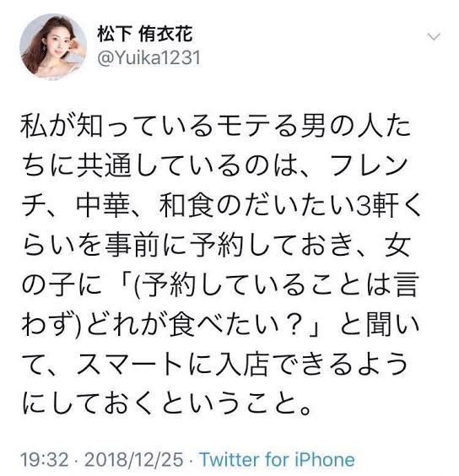The height and width of the screenshot is (476, 459).
Task: Click the phrase どれが食べたい？ in the tweet
Action: click(x=194, y=325)
